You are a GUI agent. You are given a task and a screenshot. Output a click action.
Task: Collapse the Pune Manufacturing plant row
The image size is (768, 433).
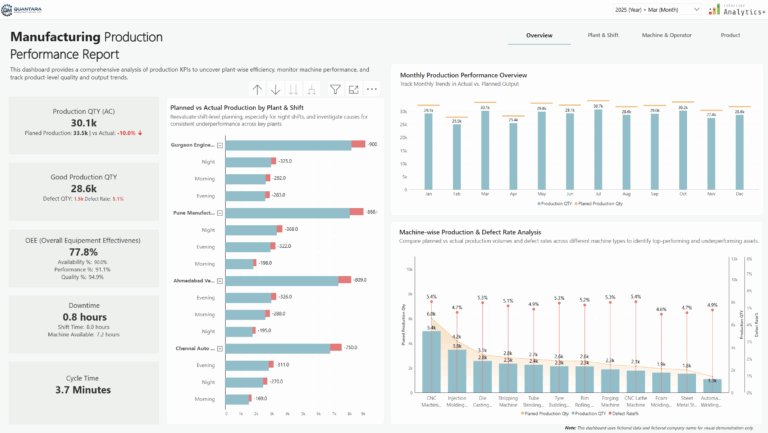point(220,213)
